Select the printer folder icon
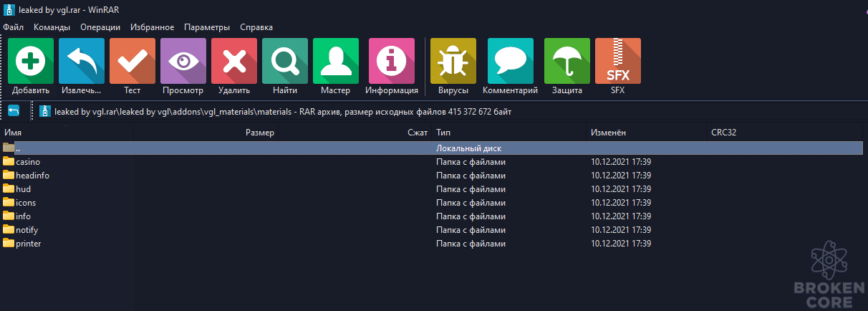Screen dimensions: 868x311 pyautogui.click(x=9, y=243)
